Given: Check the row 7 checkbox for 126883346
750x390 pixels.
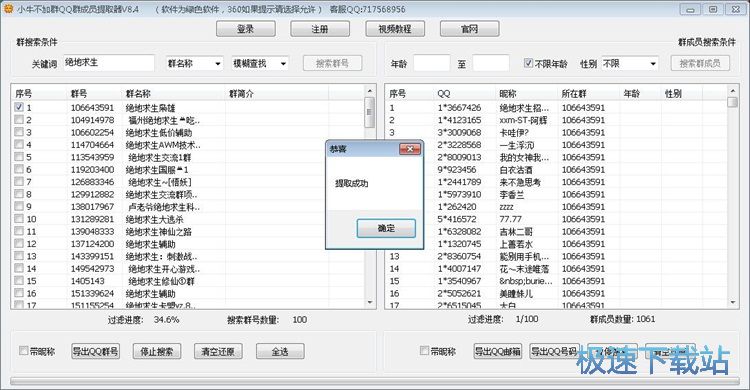Looking at the screenshot, I should (19, 181).
